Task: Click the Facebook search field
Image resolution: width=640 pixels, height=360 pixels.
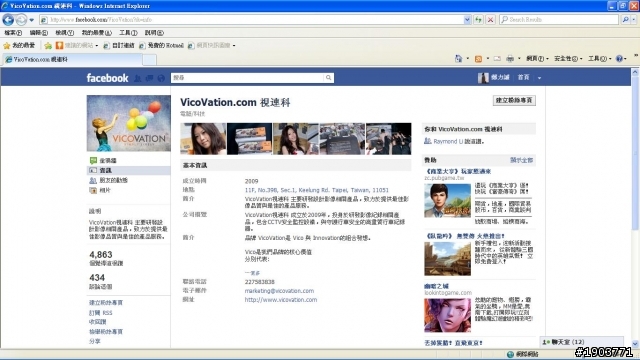Action: pyautogui.click(x=247, y=78)
